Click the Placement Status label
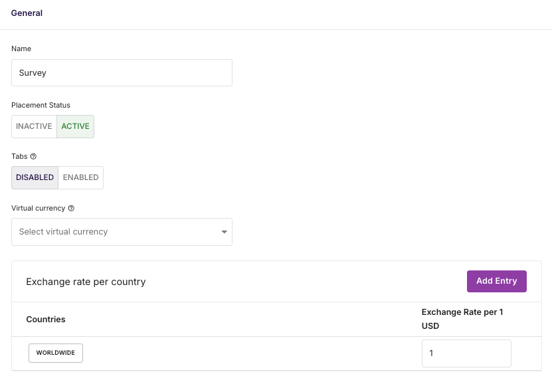This screenshot has width=552, height=392. pyautogui.click(x=41, y=105)
